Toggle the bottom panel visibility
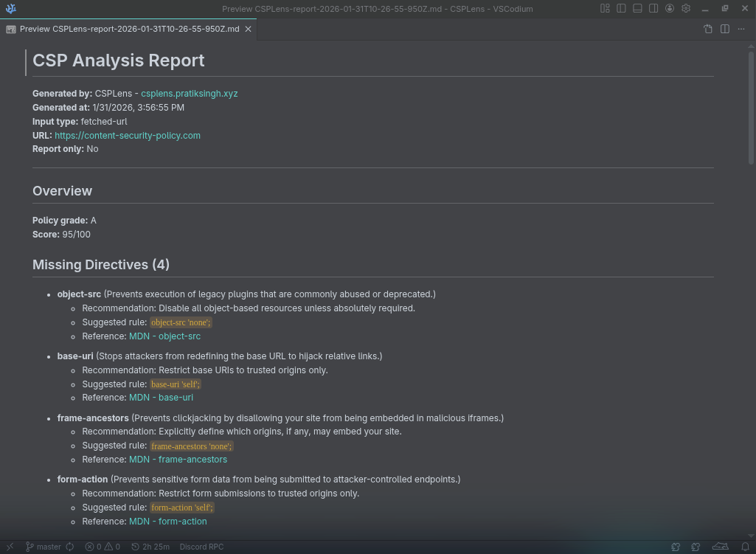Viewport: 756px width, 554px height. 637,9
